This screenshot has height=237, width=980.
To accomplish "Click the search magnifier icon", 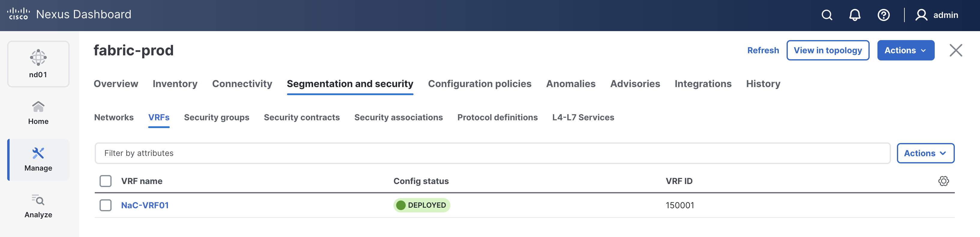I will pos(827,15).
